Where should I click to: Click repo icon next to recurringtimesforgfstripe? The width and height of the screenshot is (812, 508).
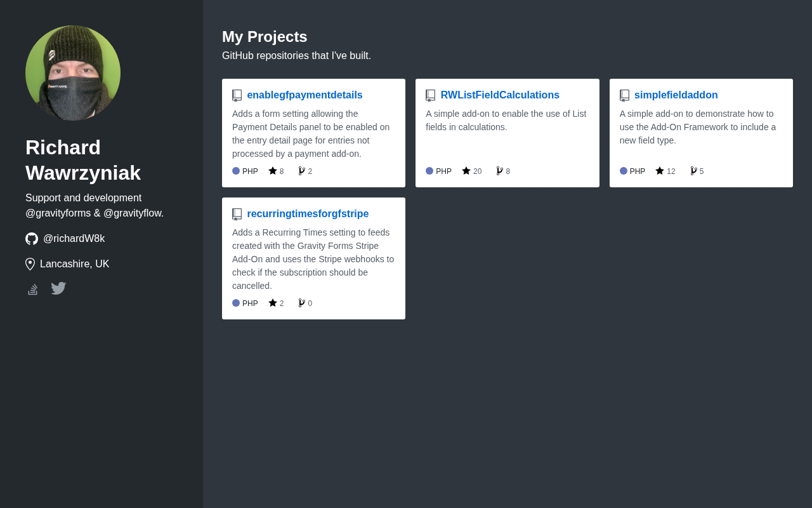pyautogui.click(x=237, y=214)
